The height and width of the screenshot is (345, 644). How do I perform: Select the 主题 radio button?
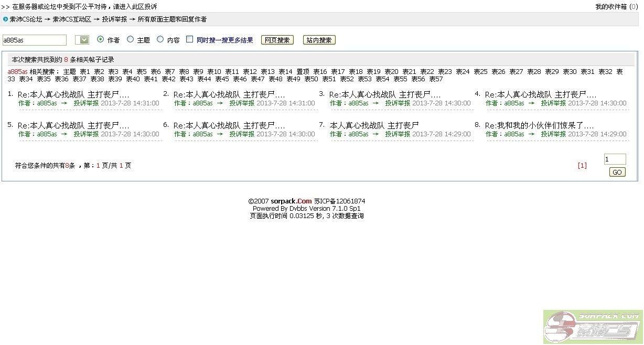131,39
